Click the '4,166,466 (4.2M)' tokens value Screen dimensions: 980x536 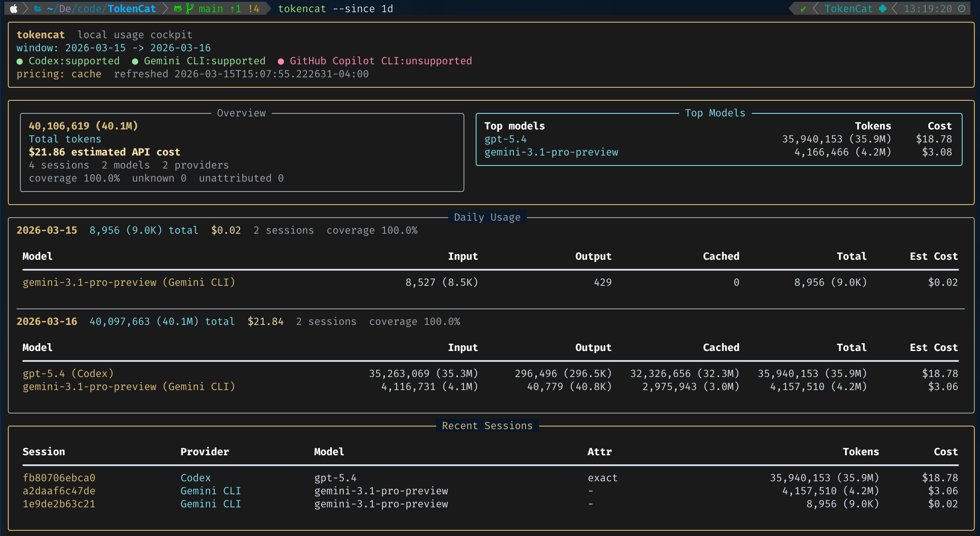843,152
